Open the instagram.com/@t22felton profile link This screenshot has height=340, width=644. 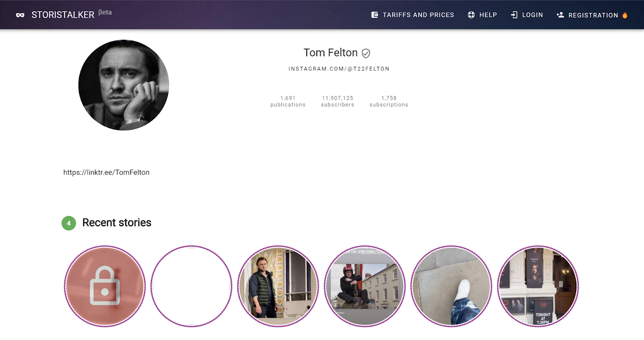tap(339, 69)
